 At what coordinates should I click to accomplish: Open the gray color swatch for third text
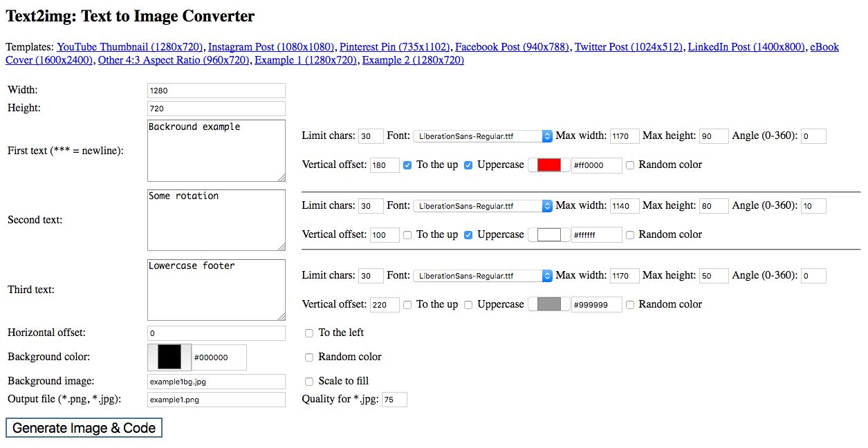coord(548,305)
